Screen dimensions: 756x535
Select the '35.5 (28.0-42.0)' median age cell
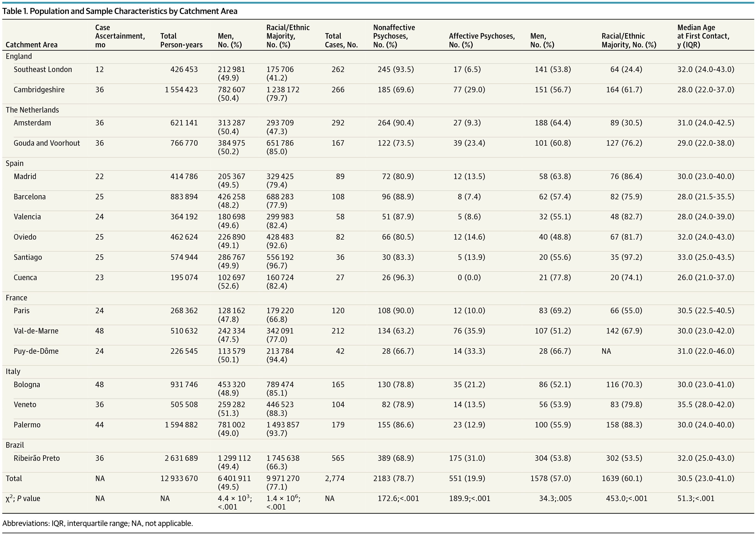[x=706, y=405]
